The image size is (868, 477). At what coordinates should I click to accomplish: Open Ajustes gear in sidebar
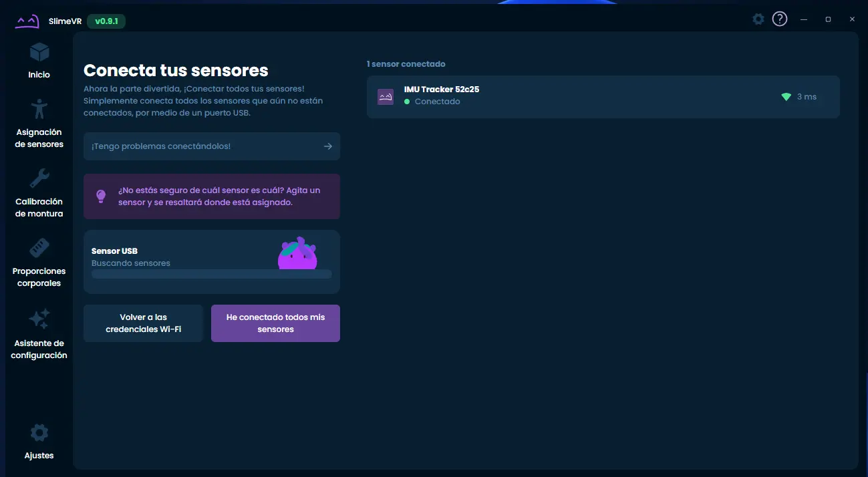(x=39, y=433)
